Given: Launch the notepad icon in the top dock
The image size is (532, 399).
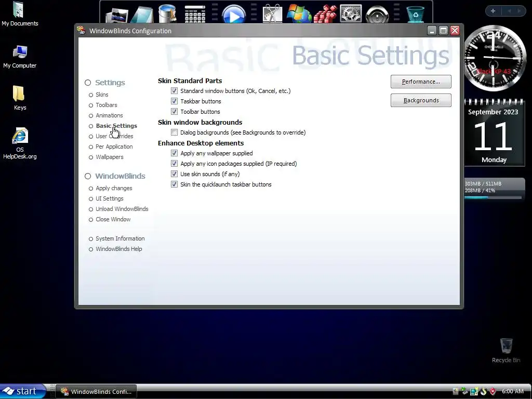Looking at the screenshot, I should tap(142, 14).
